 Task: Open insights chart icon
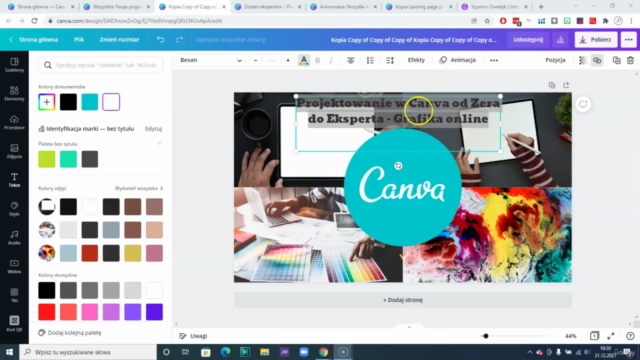[x=560, y=40]
